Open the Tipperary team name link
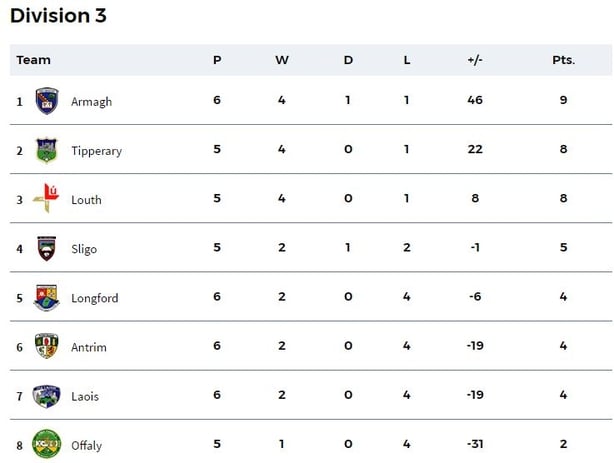Viewport: 614px width, 463px height. (96, 151)
